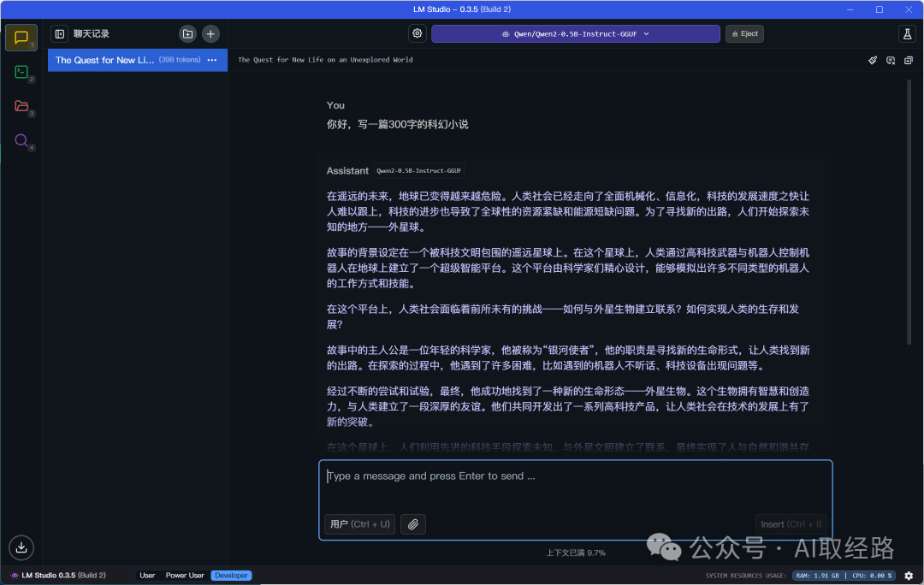
Task: Open model settings gear next to model selector
Action: (x=418, y=33)
